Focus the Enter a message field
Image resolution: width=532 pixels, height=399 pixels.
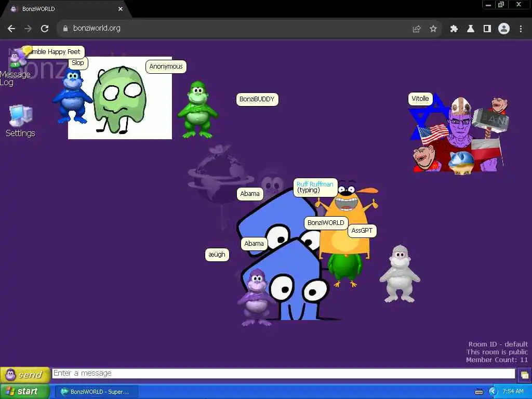point(284,373)
